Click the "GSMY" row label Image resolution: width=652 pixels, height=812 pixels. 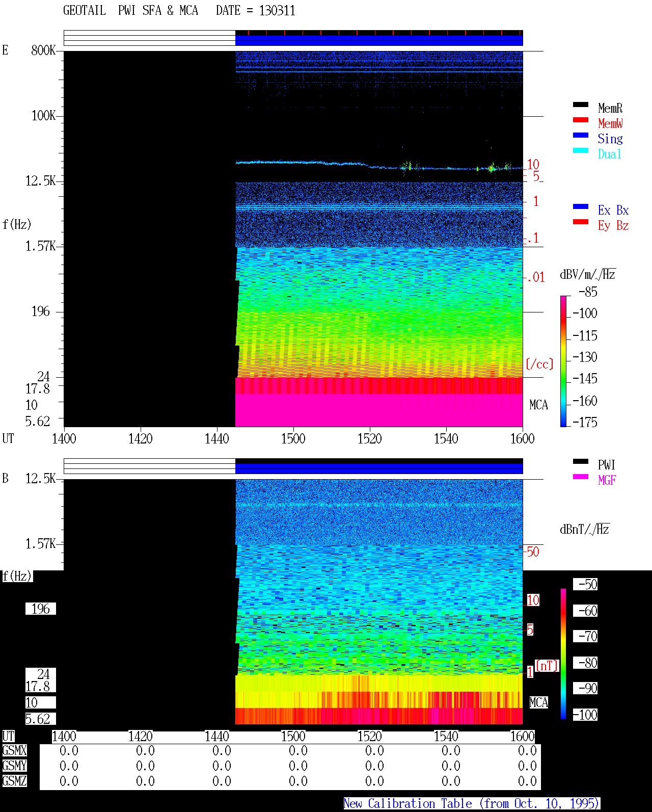(x=14, y=766)
